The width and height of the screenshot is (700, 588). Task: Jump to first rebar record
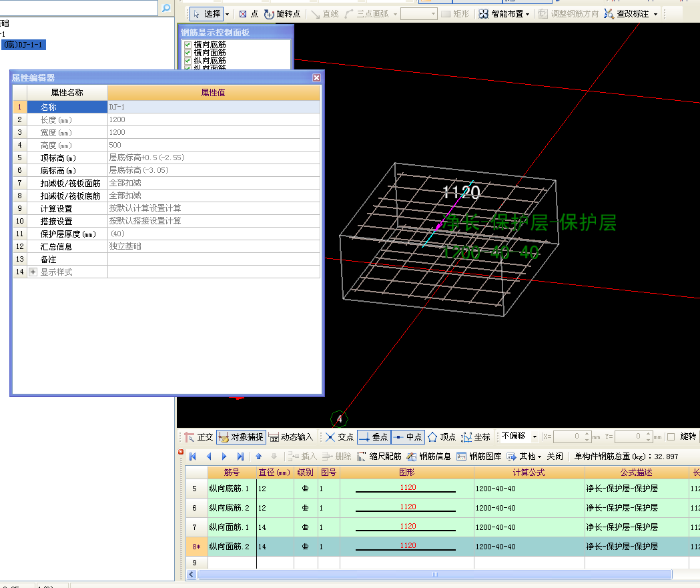193,457
